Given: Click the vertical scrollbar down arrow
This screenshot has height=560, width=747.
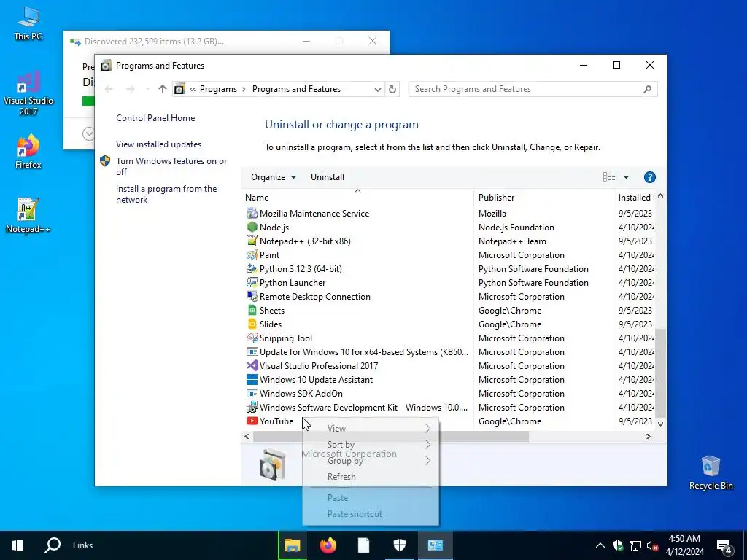Looking at the screenshot, I should pos(660,424).
